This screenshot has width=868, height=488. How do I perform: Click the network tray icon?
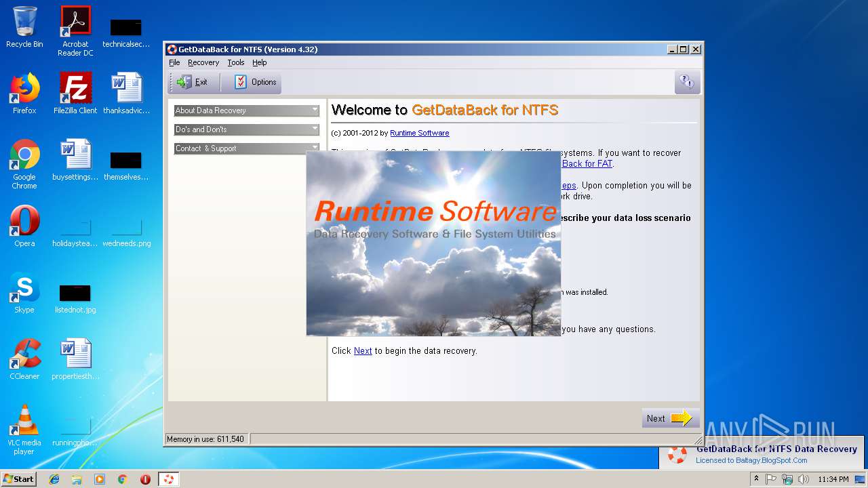click(787, 479)
